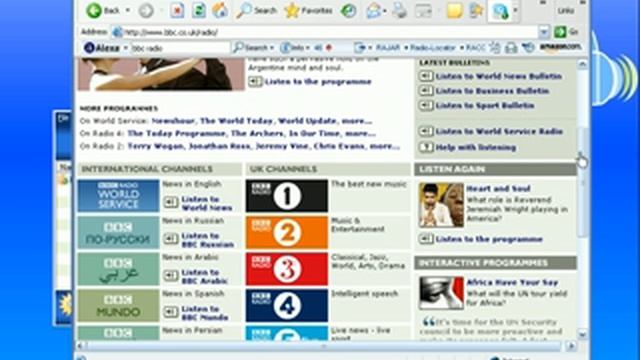
Task: Click the Alexa toolbar logo
Action: pyautogui.click(x=102, y=48)
